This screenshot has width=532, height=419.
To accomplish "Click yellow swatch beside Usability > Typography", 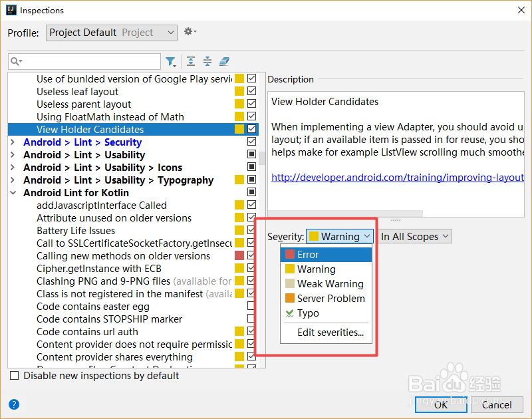I will click(x=239, y=180).
